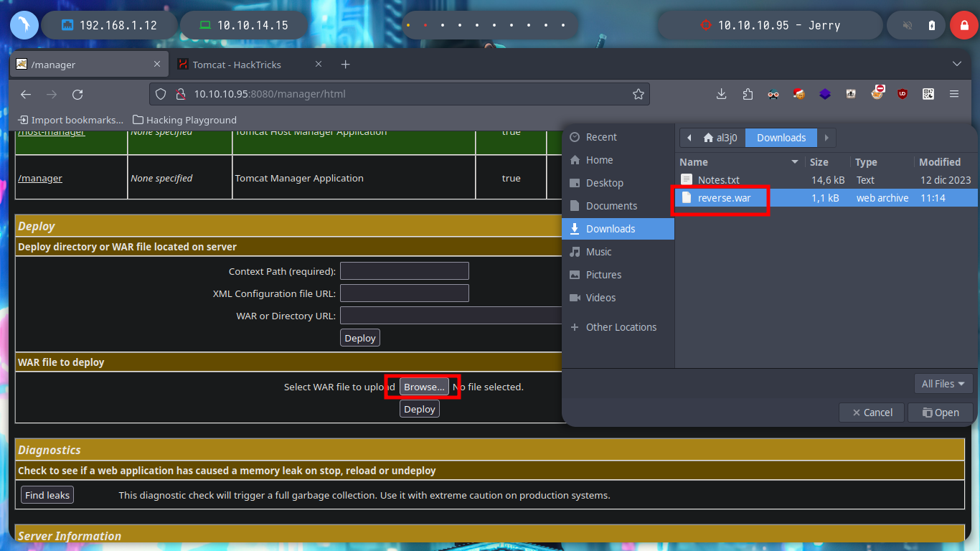Click the 192.168.1.12 network widget
Screen dimensions: 980x551
pyautogui.click(x=109, y=25)
